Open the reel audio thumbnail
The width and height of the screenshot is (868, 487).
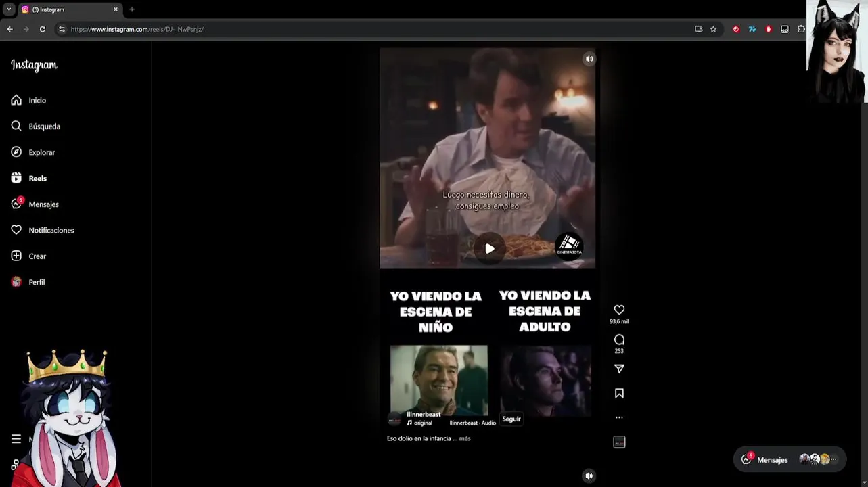[x=619, y=442]
